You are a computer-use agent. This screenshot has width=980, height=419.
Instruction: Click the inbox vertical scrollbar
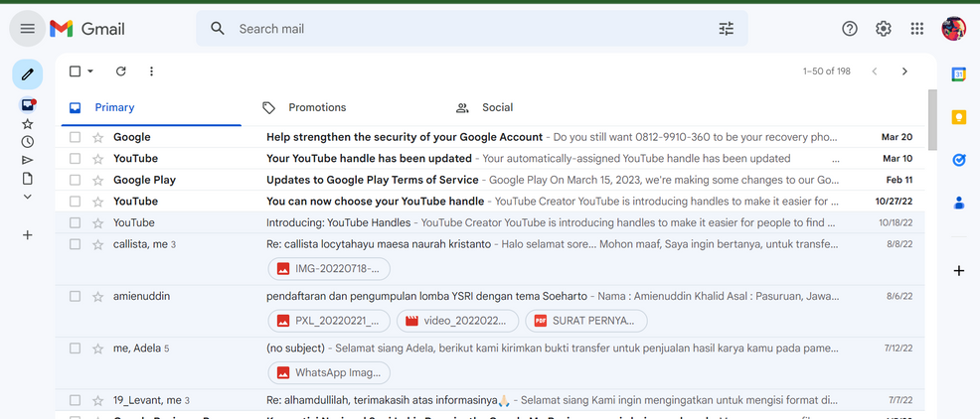click(x=932, y=120)
